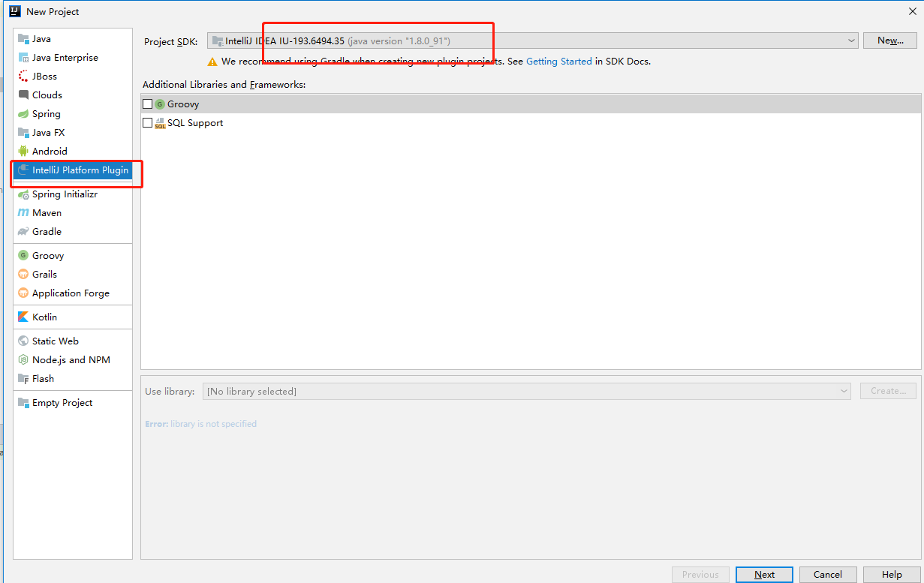Image resolution: width=924 pixels, height=583 pixels.
Task: Select Maven project type label
Action: tap(47, 213)
